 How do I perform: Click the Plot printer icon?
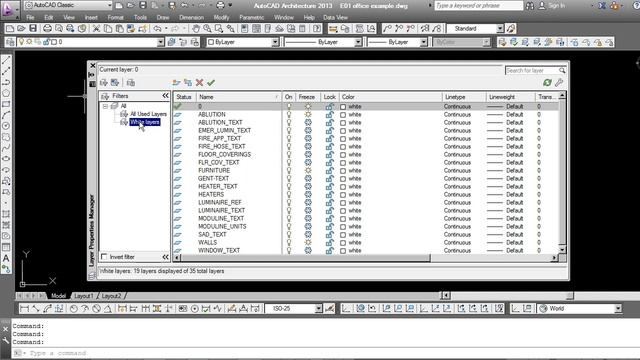click(47, 29)
